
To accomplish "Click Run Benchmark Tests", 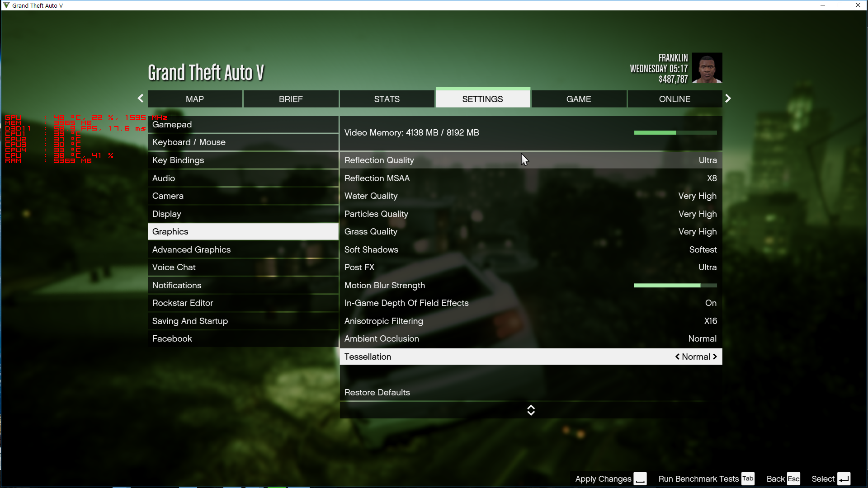I will (698, 479).
